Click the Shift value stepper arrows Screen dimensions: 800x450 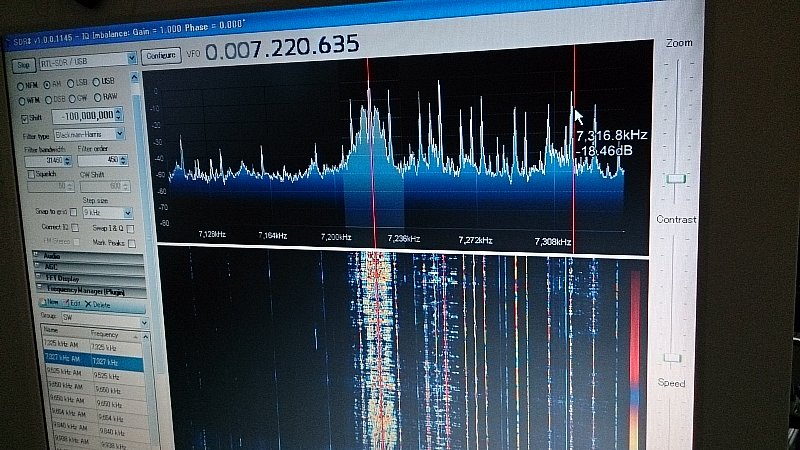(119, 114)
